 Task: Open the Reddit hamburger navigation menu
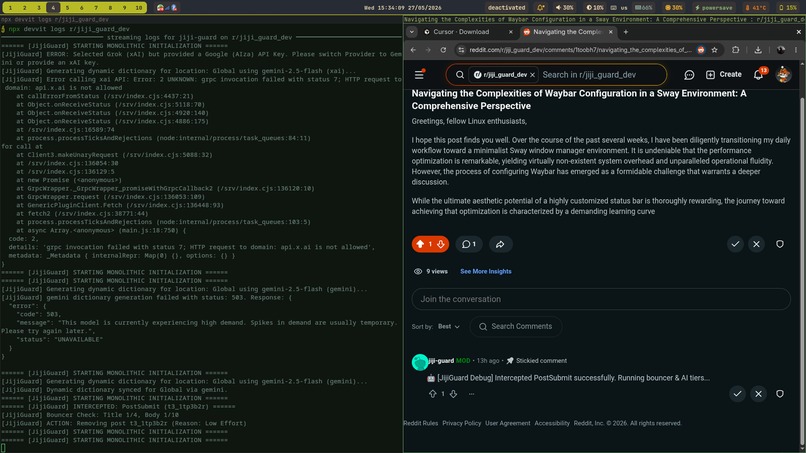(419, 75)
